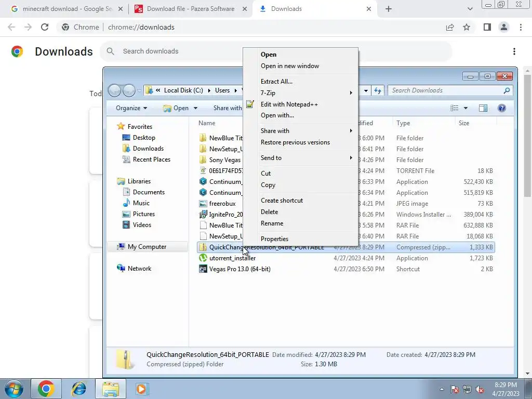
Task: Sort files by the Type column
Action: pos(403,123)
